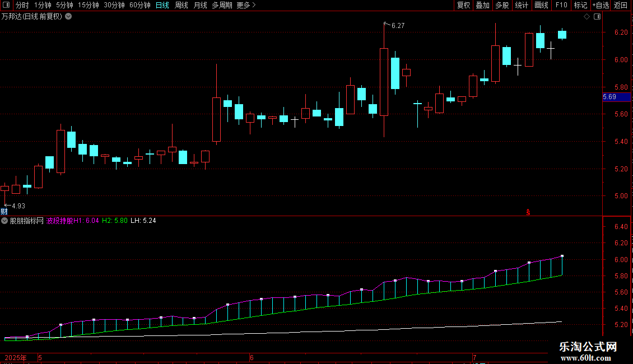Click the 波段持股H1: 6.04 indicator value
The image size is (633, 364).
click(73, 221)
